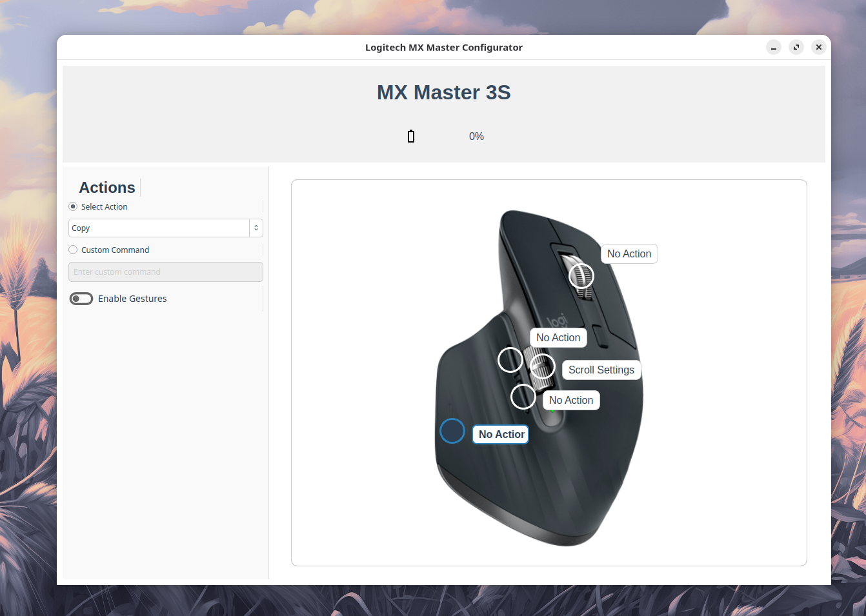Focus the Enter custom command field
The image size is (866, 616).
pyautogui.click(x=165, y=272)
